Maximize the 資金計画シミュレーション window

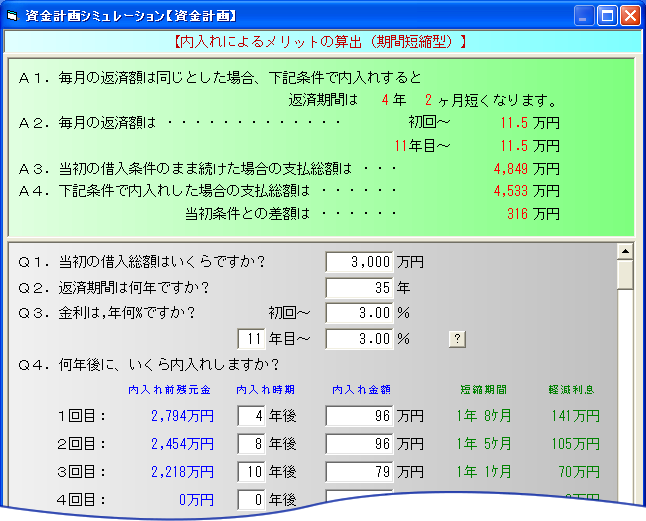(607, 15)
